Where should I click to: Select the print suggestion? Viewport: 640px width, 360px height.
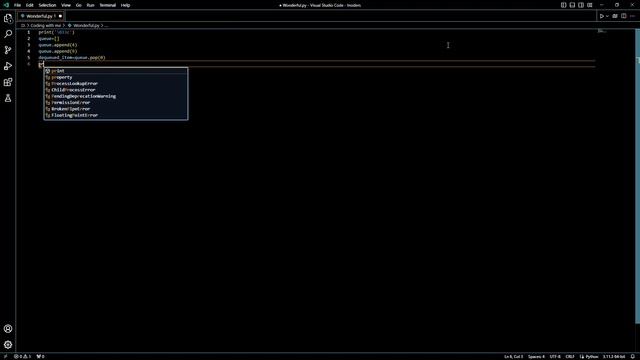coord(116,71)
